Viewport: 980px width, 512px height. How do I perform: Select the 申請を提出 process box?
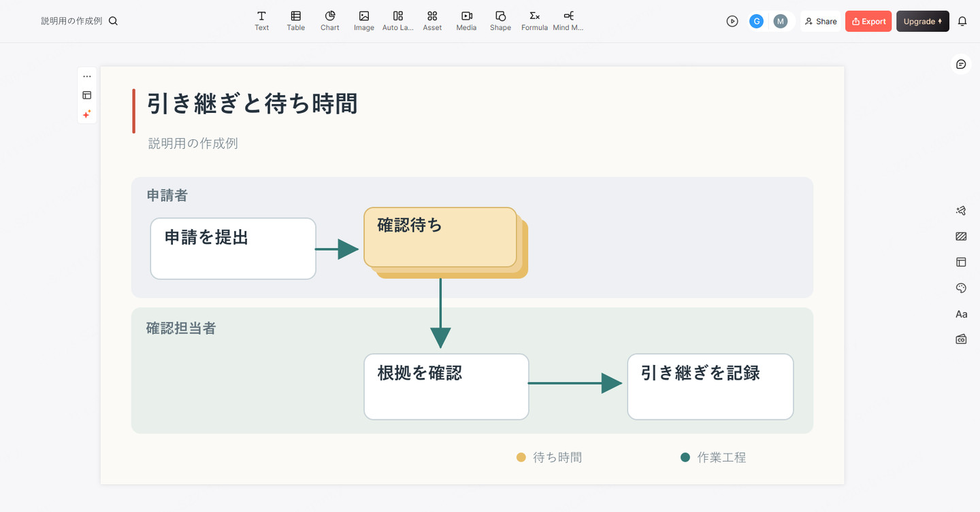[x=233, y=249]
